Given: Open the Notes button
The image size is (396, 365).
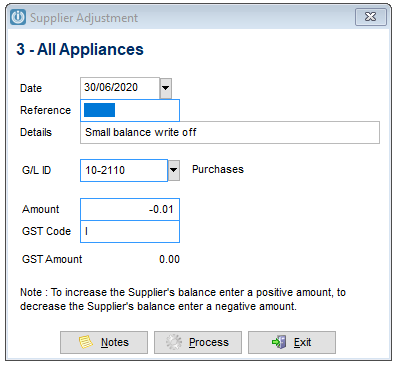Looking at the screenshot, I should point(104,342).
